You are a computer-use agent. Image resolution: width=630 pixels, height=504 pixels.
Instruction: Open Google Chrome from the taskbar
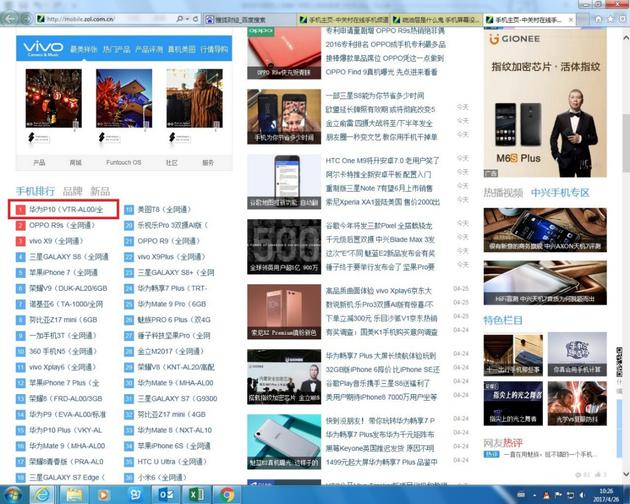point(226,494)
